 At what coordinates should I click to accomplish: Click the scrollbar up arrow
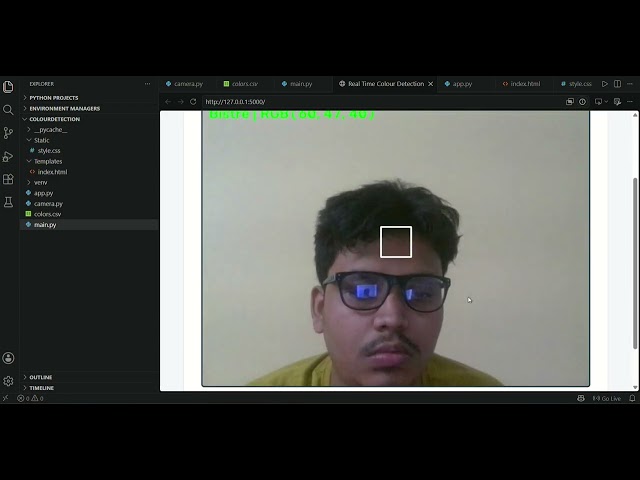(x=635, y=115)
